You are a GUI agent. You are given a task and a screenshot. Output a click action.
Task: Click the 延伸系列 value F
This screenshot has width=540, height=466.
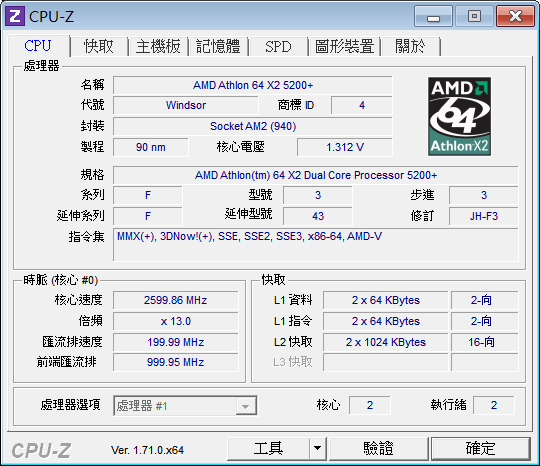click(148, 216)
